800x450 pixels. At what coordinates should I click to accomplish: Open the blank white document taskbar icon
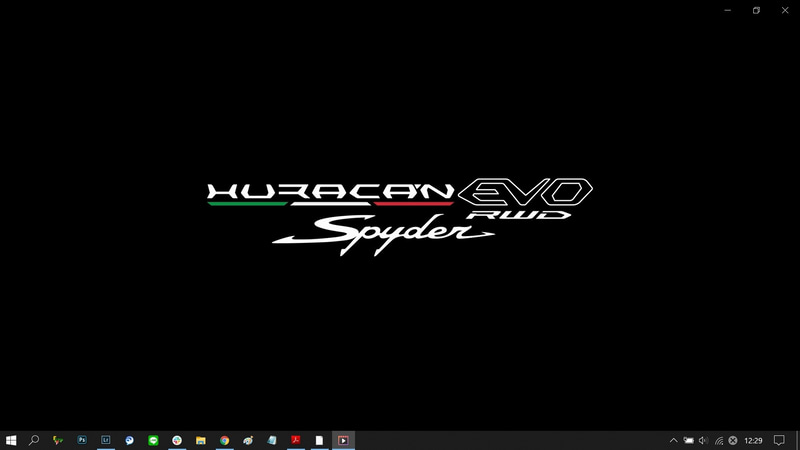(319, 440)
